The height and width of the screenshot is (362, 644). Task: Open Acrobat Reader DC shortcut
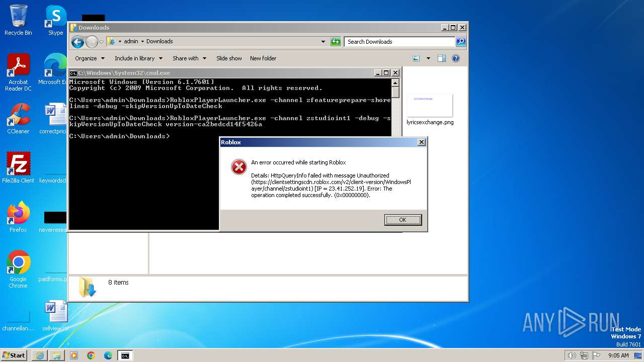18,72
